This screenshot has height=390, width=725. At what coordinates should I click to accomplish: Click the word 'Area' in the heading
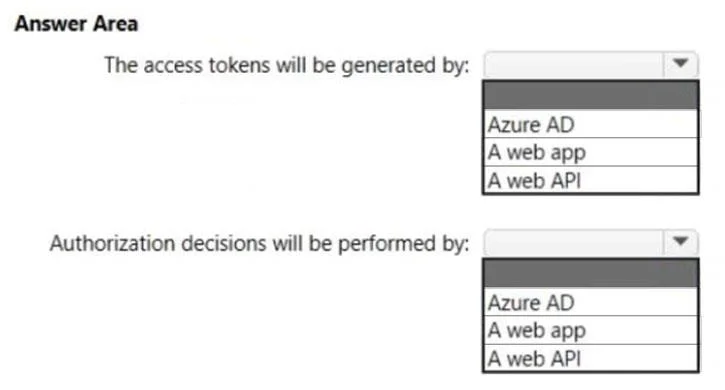tap(116, 24)
